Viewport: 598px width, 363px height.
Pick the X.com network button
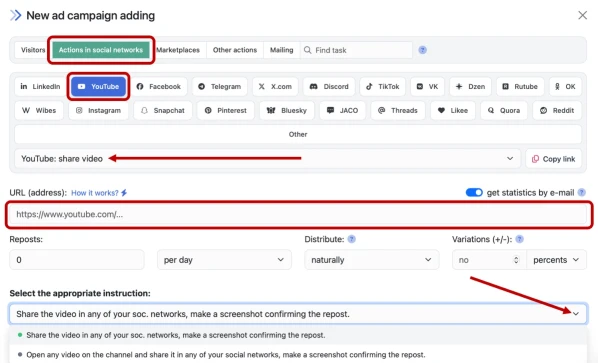(275, 87)
